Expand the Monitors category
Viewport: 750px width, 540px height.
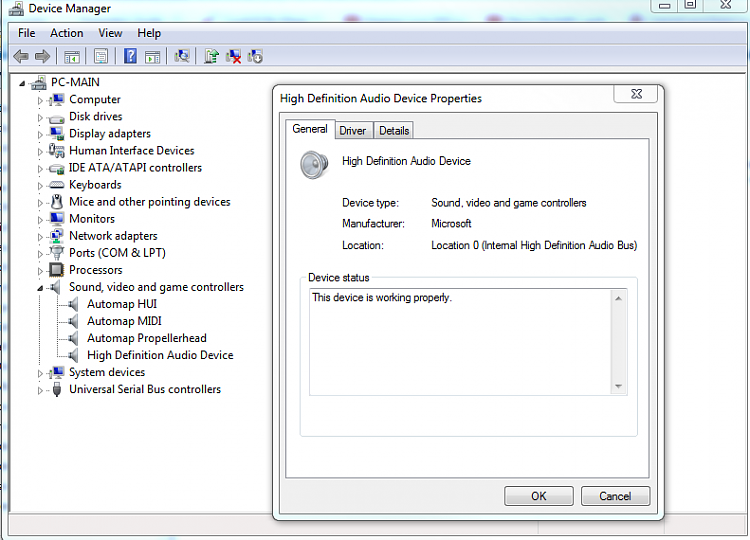[40, 220]
